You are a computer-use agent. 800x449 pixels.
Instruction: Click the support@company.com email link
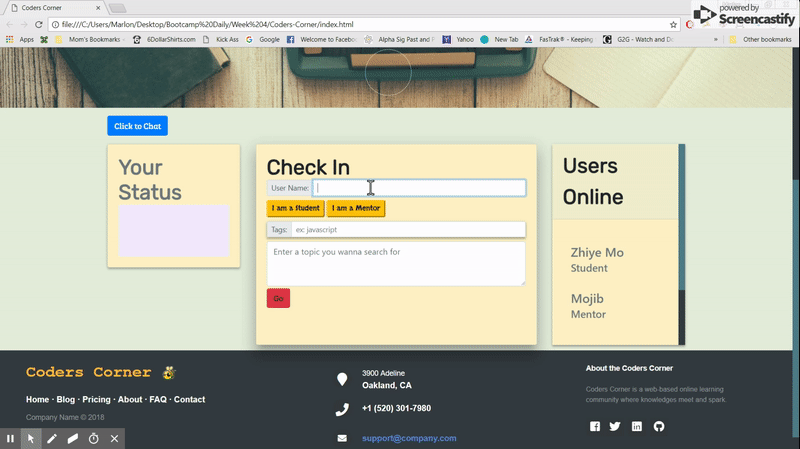click(409, 438)
